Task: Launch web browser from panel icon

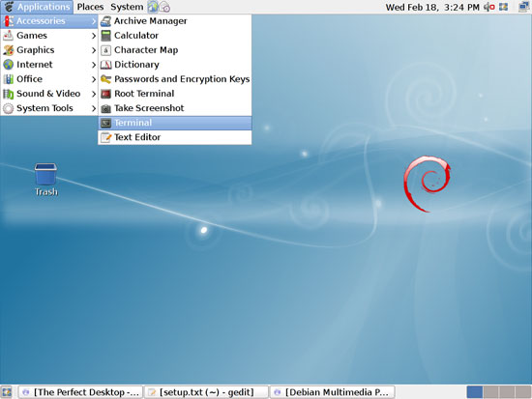Action: (x=153, y=7)
